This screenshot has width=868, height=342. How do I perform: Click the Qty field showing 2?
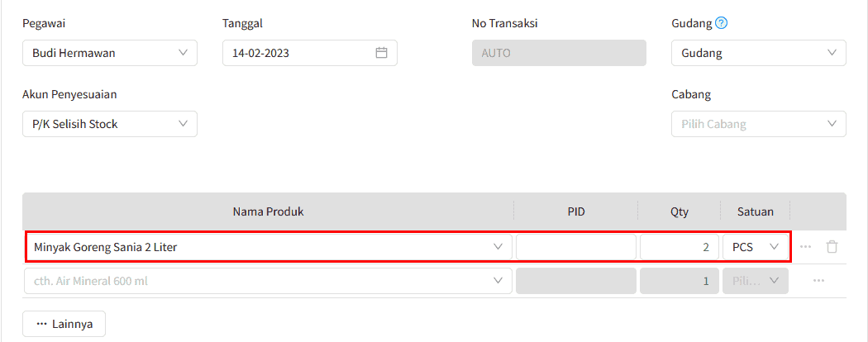click(x=678, y=246)
